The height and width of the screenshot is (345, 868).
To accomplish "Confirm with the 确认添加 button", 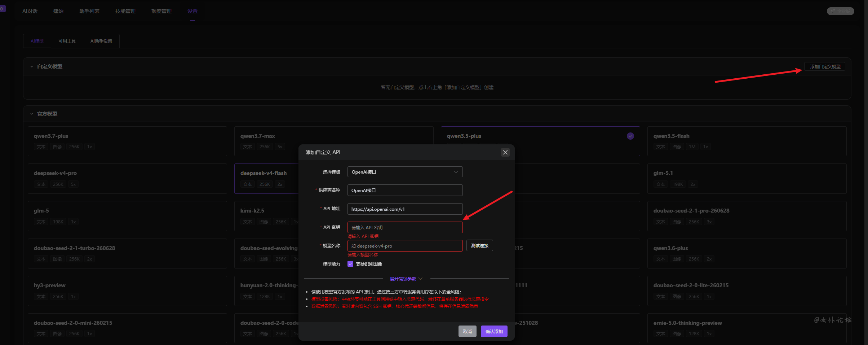I will click(x=494, y=331).
